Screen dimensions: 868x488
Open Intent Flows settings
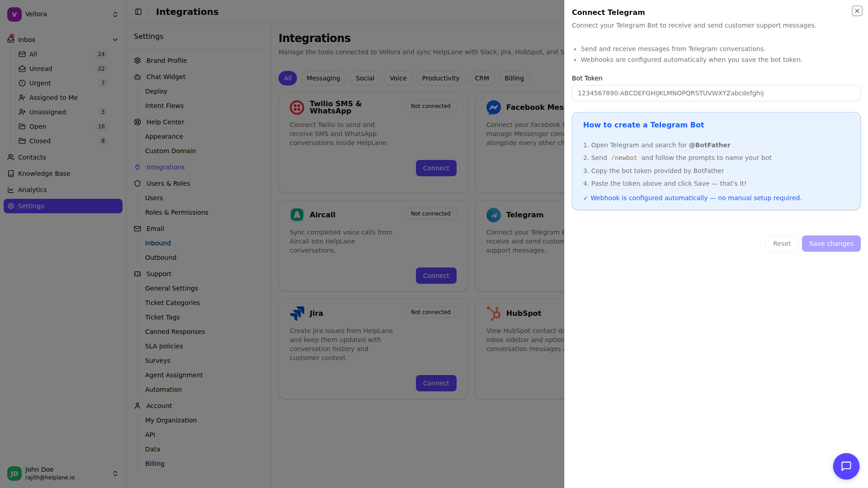[x=164, y=106]
